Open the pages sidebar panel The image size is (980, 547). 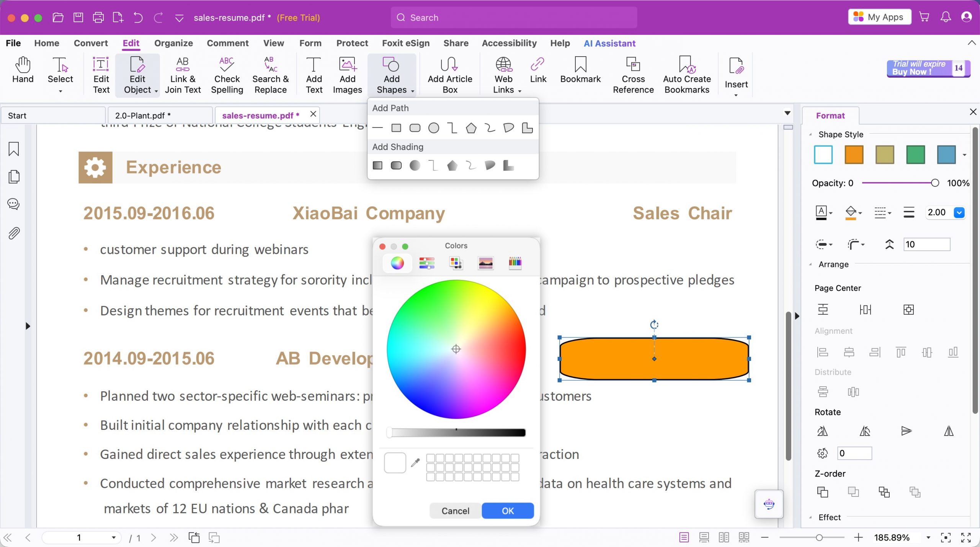coord(14,176)
